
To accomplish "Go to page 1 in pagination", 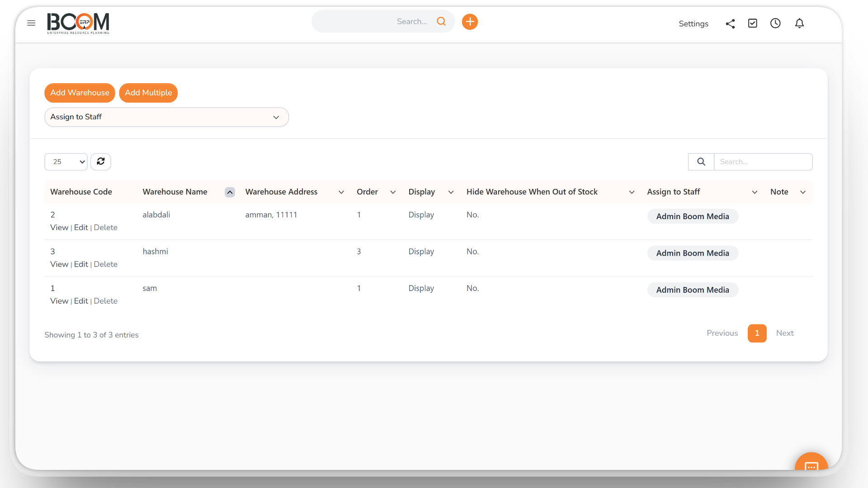I will point(757,333).
